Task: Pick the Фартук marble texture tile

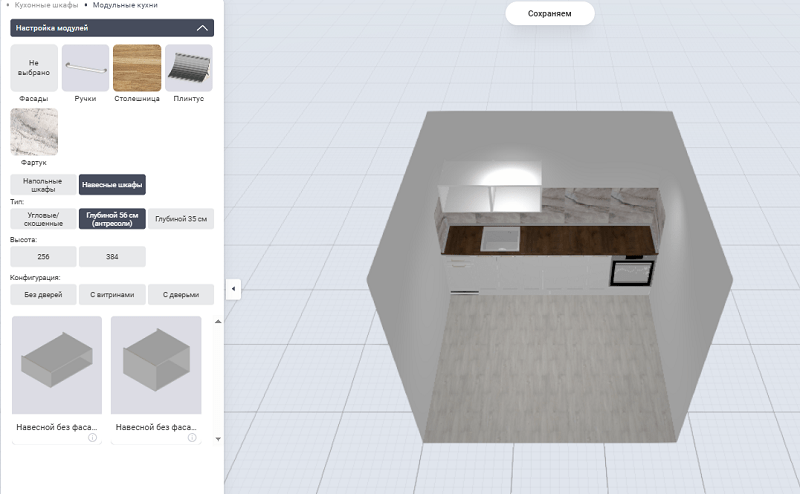Action: tap(34, 131)
